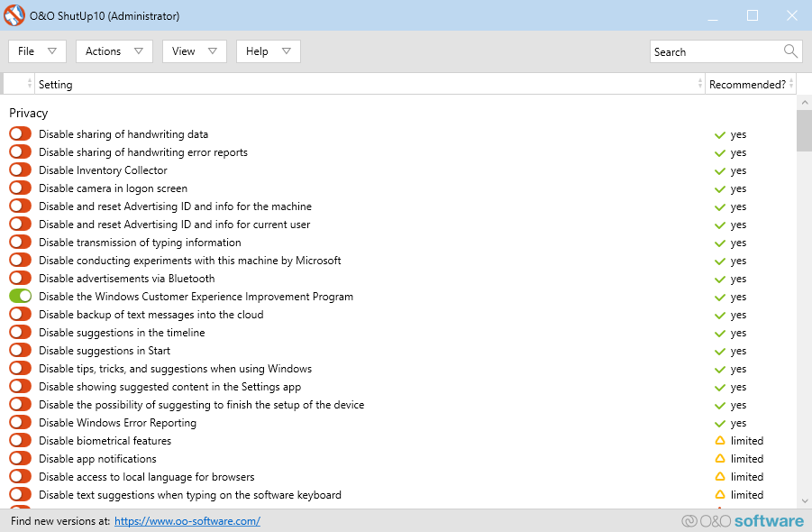Image resolution: width=812 pixels, height=532 pixels.
Task: Open the Help menu
Action: 268,51
